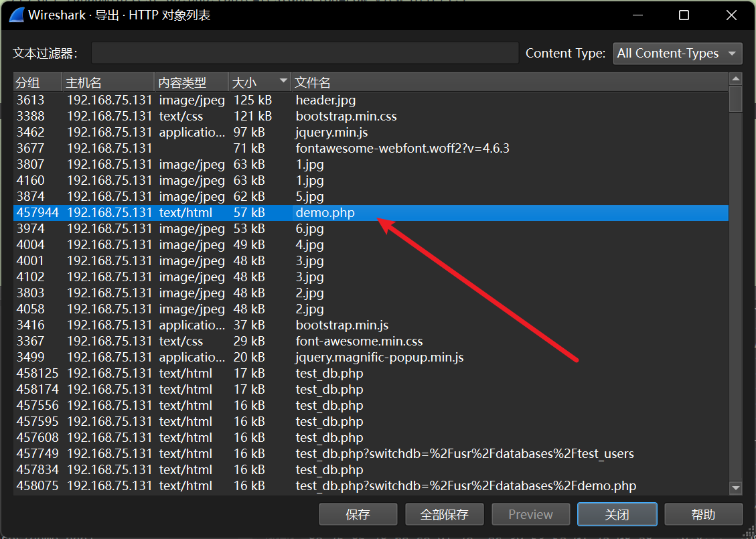This screenshot has height=539, width=756.
Task: Open 帮助 help button
Action: coord(703,514)
